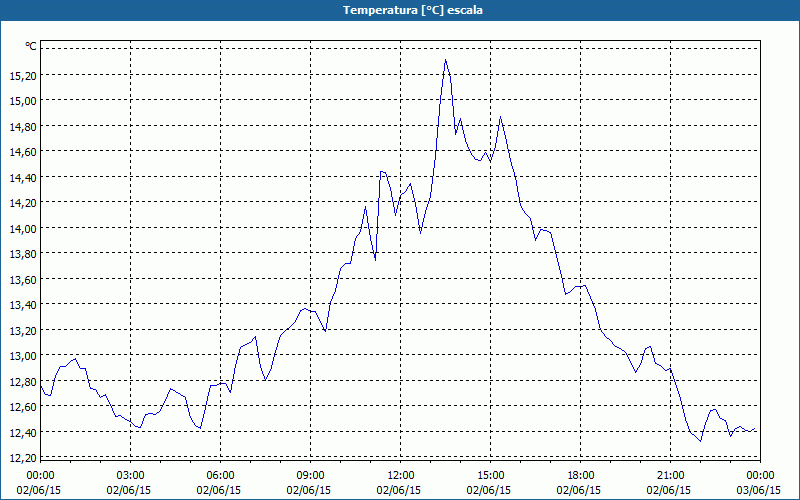The width and height of the screenshot is (800, 500).
Task: Click the 13,60 y-axis value
Action: [23, 280]
